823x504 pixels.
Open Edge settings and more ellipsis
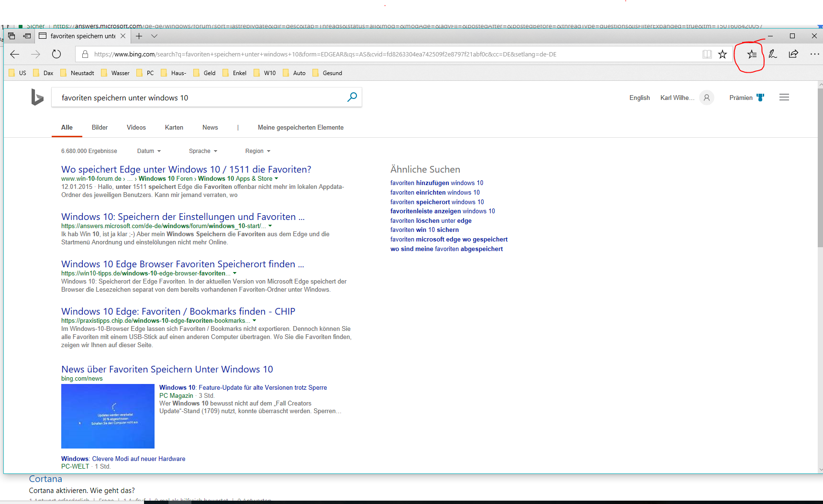click(815, 54)
